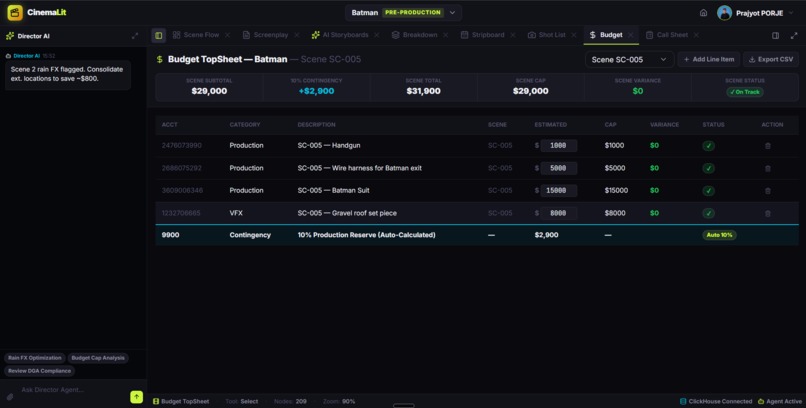Click the Budget TopSheet status bar icon
Viewport: 806px width, 408px height.
click(x=156, y=401)
